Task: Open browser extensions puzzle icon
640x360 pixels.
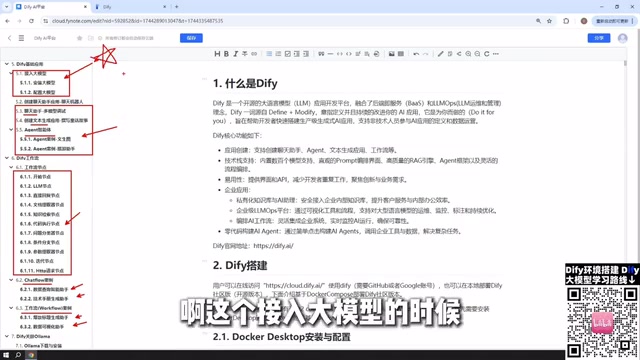Action: tap(566, 21)
